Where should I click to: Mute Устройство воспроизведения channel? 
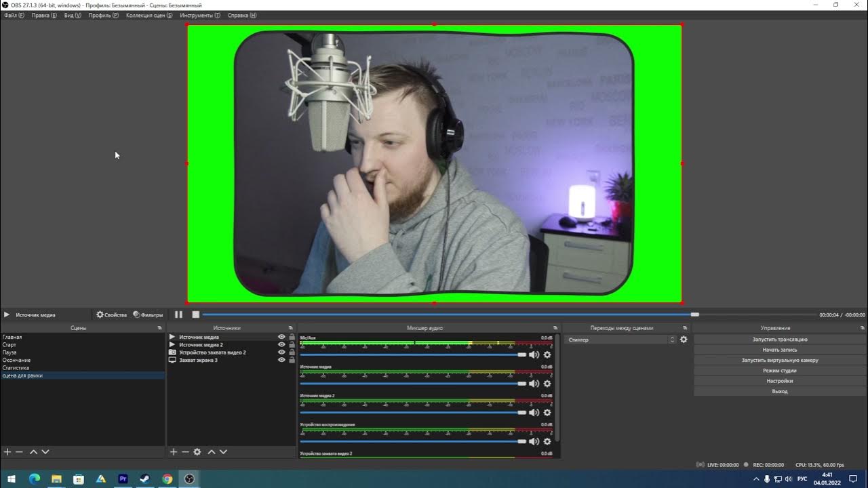(x=534, y=441)
